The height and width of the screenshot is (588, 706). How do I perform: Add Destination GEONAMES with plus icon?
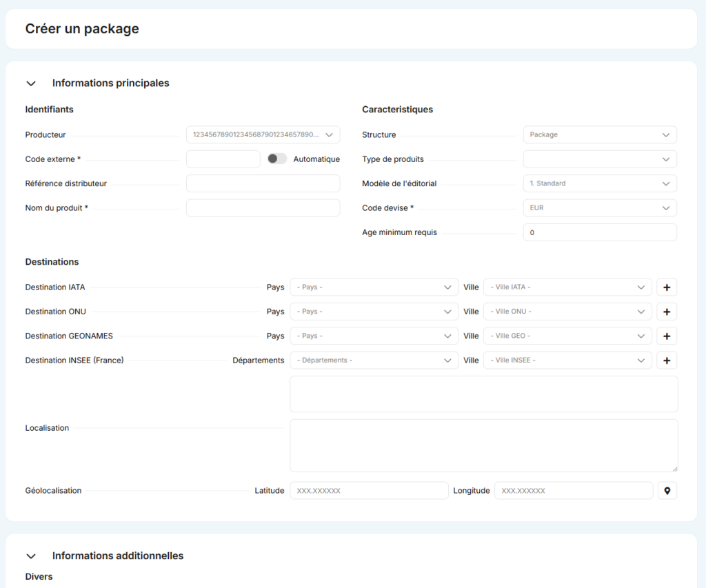coord(667,336)
